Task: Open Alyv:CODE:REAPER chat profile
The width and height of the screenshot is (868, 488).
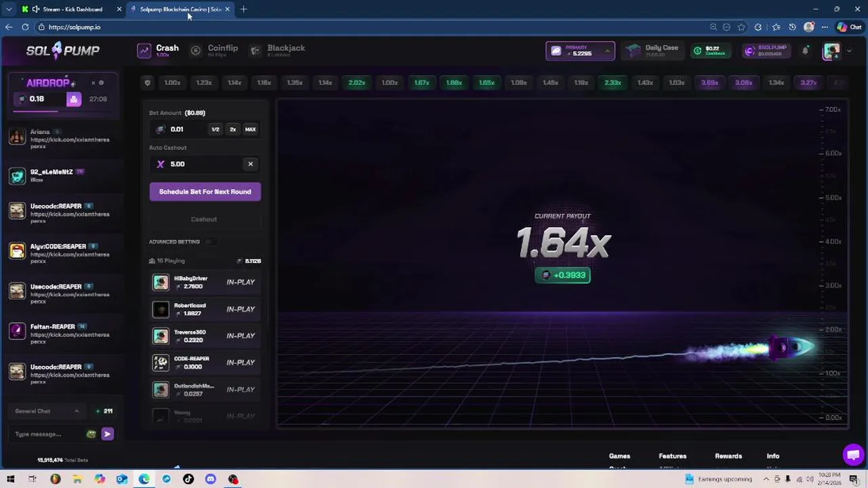Action: (x=58, y=247)
